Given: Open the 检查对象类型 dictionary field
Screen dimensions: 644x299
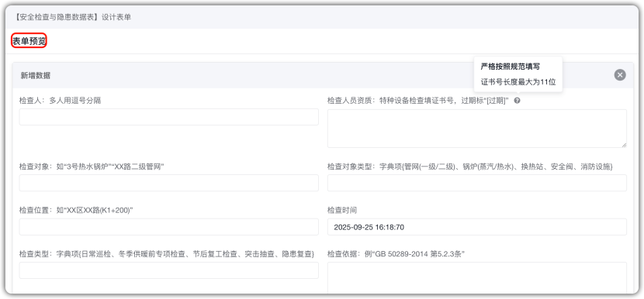Looking at the screenshot, I should pyautogui.click(x=477, y=183).
